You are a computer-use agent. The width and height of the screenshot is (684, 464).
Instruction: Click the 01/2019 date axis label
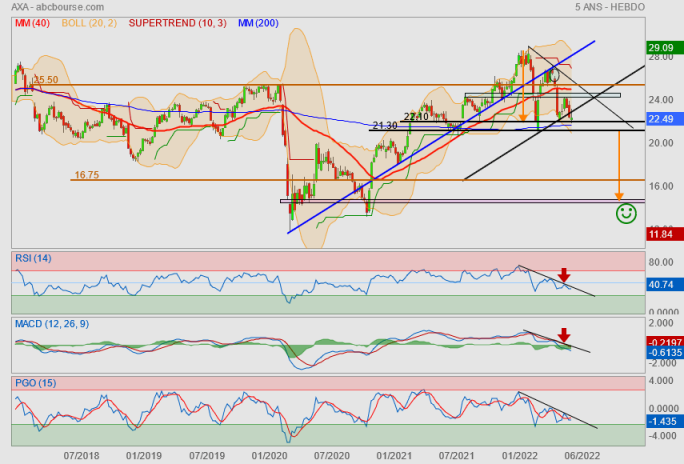click(x=144, y=456)
